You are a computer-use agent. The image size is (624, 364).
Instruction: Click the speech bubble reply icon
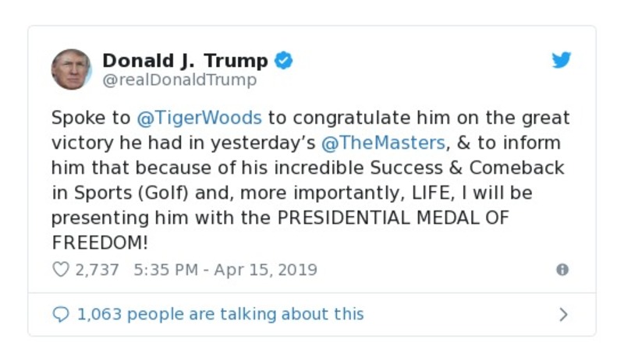60,314
